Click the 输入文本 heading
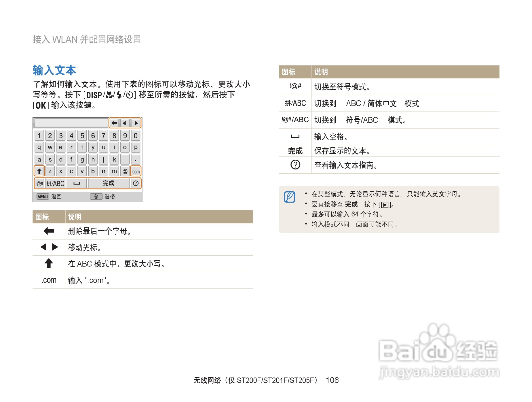The height and width of the screenshot is (402, 532). click(54, 70)
